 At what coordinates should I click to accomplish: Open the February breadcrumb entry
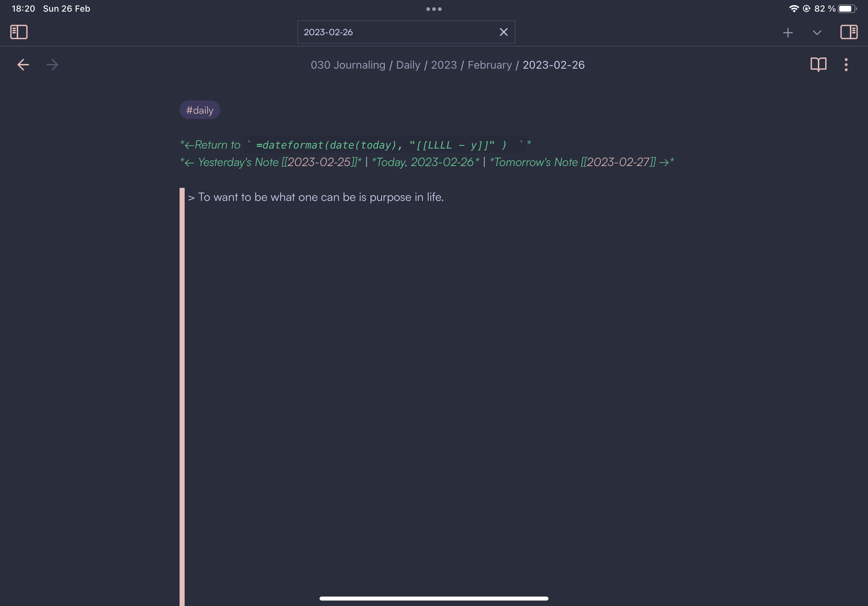tap(490, 65)
